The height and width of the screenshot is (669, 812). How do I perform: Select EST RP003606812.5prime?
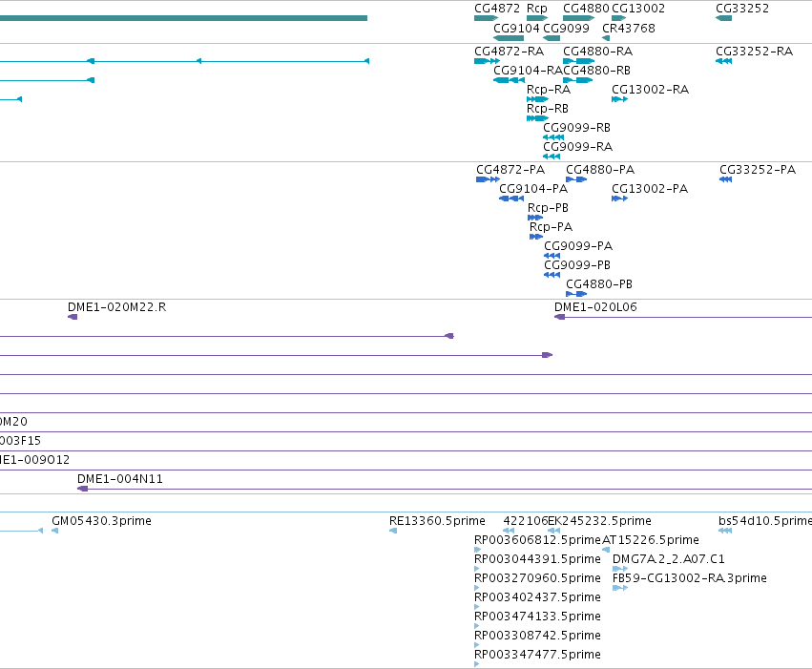[x=537, y=540]
